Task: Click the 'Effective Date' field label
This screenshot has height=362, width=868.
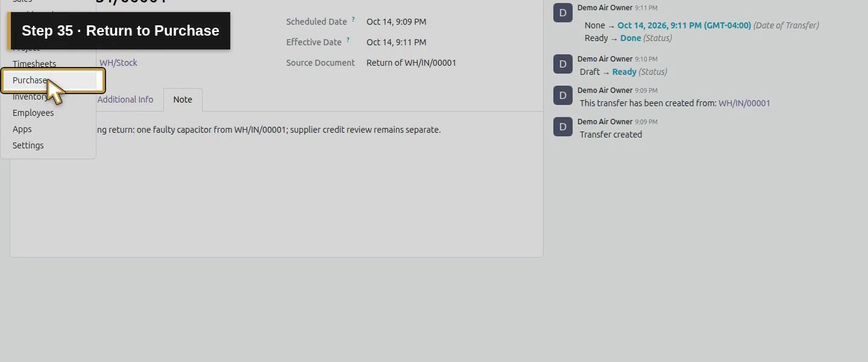Action: (314, 42)
